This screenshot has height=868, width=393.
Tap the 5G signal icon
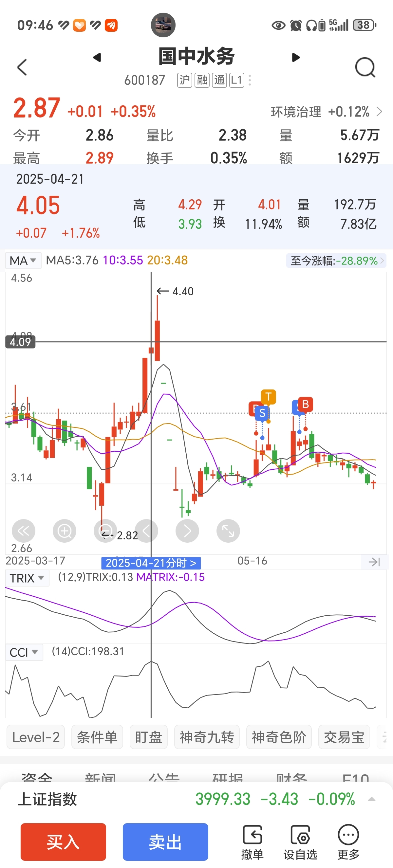[x=339, y=25]
